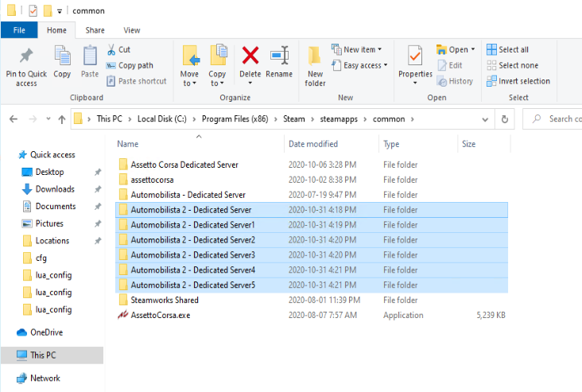Click the Rename icon in ribbon

[279, 56]
